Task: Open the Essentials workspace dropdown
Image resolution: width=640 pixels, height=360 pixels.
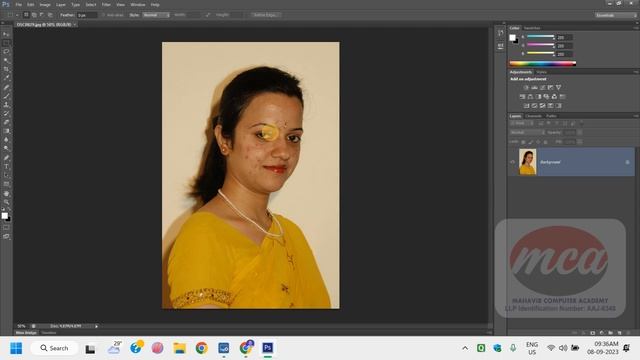Action: 616,15
